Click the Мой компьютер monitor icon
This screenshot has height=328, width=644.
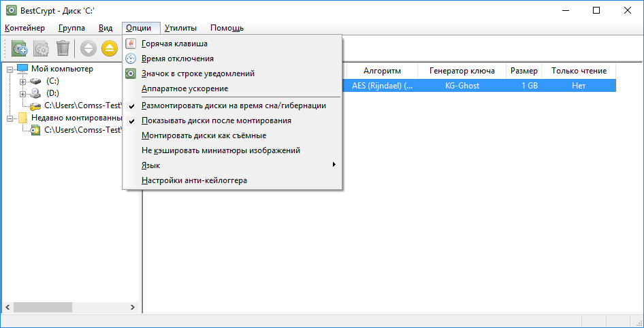click(x=22, y=69)
